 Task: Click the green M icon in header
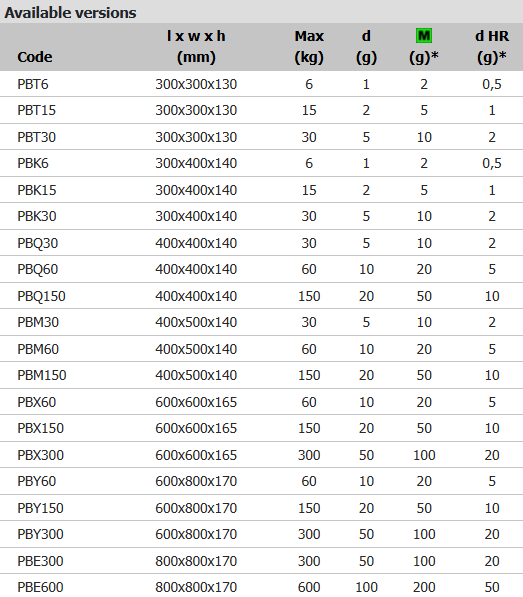(424, 36)
